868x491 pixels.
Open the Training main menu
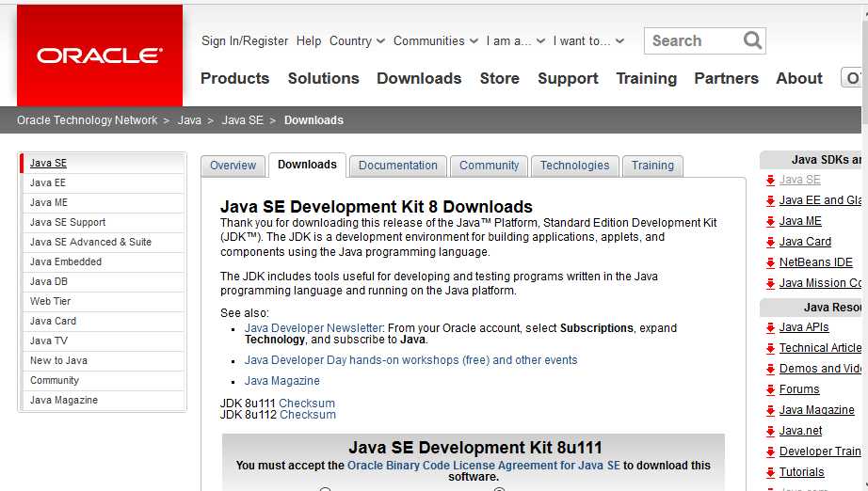click(x=647, y=78)
